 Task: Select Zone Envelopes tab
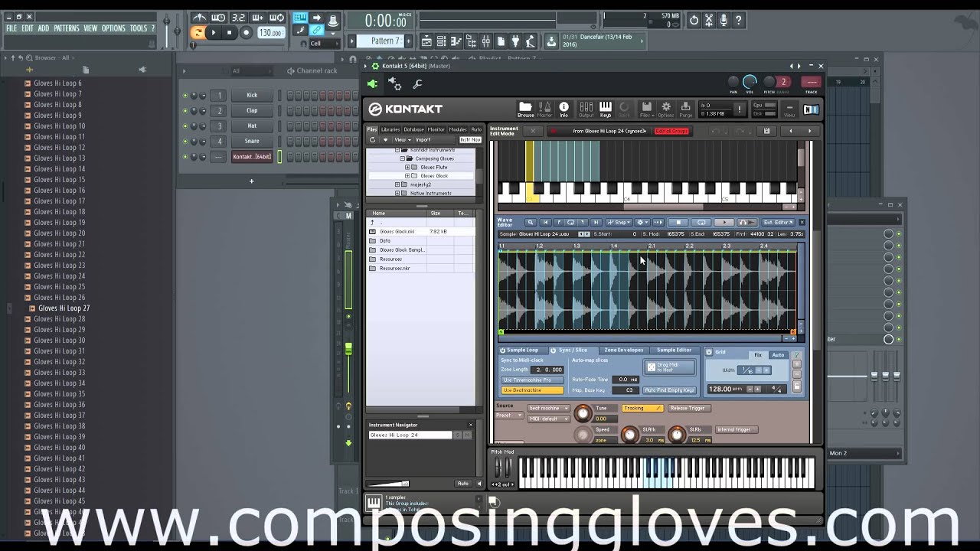tap(624, 350)
